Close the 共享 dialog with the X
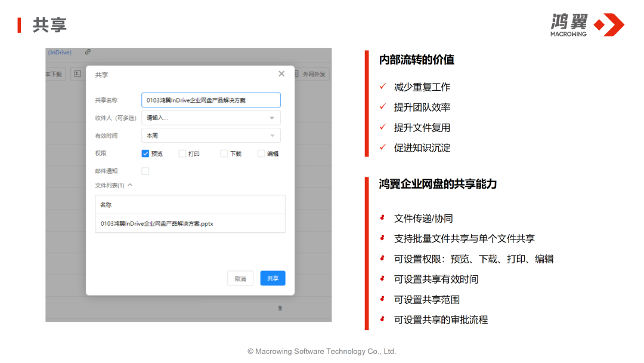 coord(281,73)
